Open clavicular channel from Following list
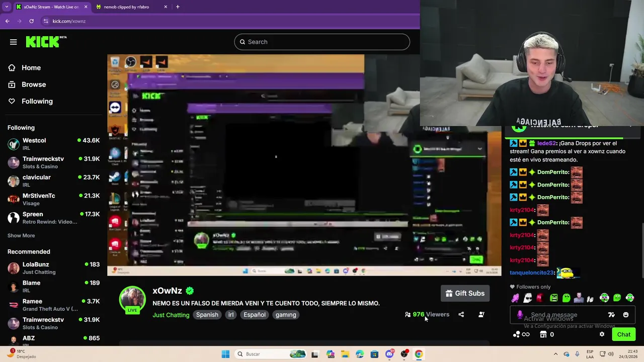This screenshot has width=644, height=362. [x=53, y=180]
